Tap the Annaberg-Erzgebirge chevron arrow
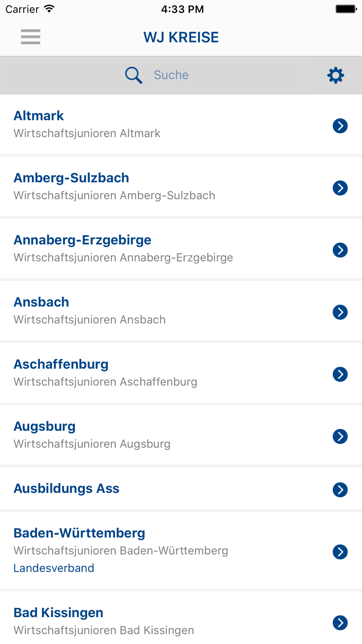The height and width of the screenshot is (644, 362). click(x=340, y=250)
